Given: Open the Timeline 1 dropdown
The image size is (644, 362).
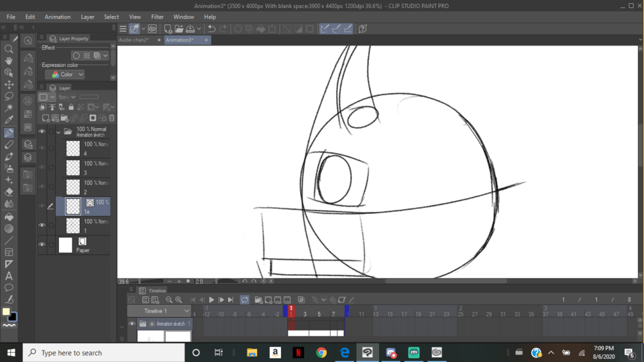Looking at the screenshot, I should click(158, 311).
